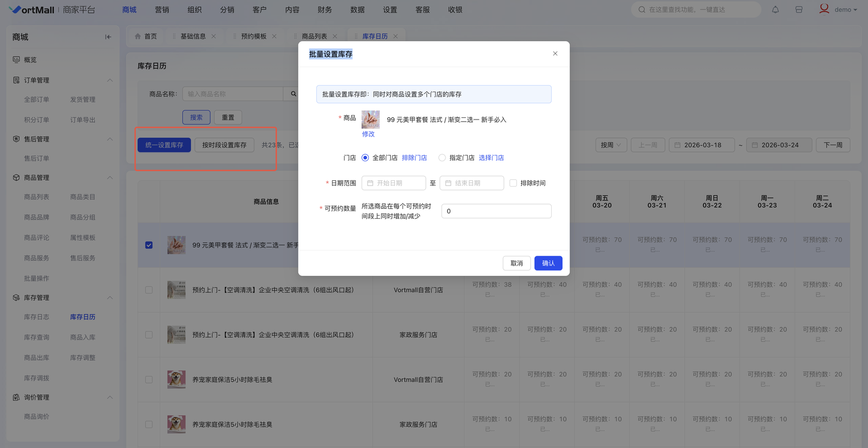868x448 pixels.
Task: Open the 按周 dropdown
Action: [611, 145]
